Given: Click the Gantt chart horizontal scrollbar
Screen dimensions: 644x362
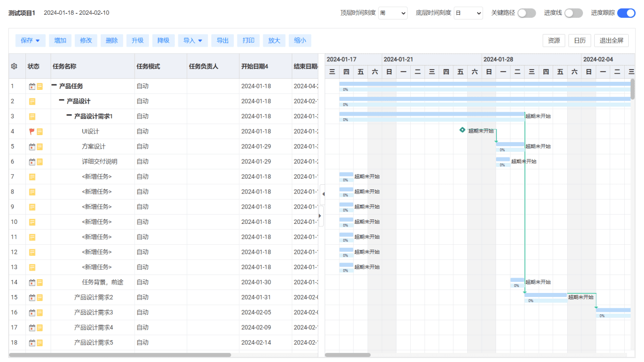Looking at the screenshot, I should 348,355.
